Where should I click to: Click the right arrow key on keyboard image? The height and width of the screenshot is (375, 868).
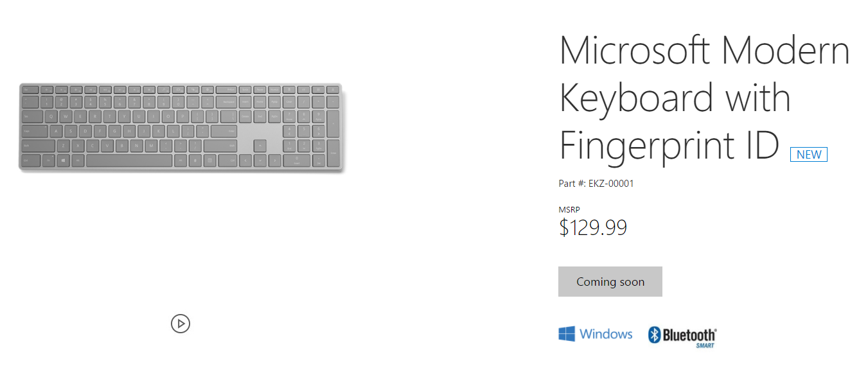click(x=274, y=161)
